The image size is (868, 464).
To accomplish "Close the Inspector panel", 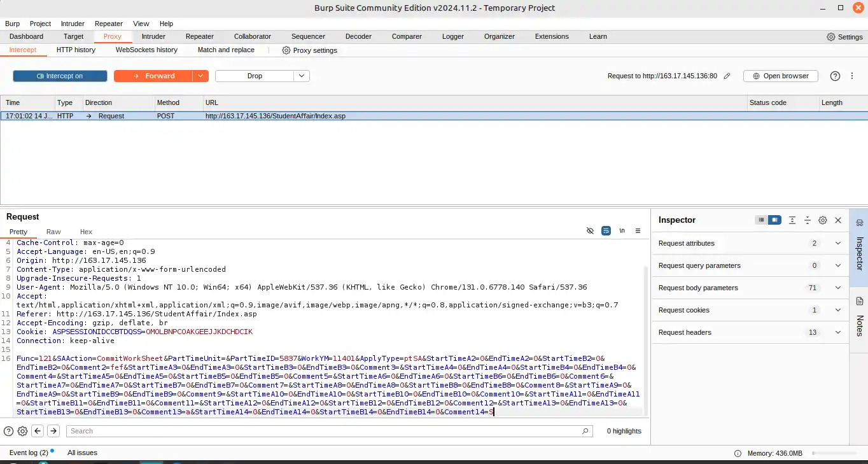I will coord(838,220).
